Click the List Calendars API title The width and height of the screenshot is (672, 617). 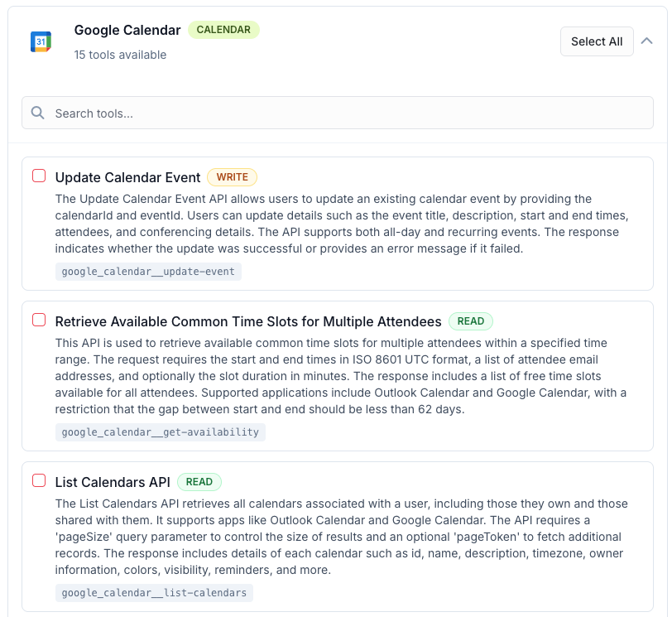[113, 482]
